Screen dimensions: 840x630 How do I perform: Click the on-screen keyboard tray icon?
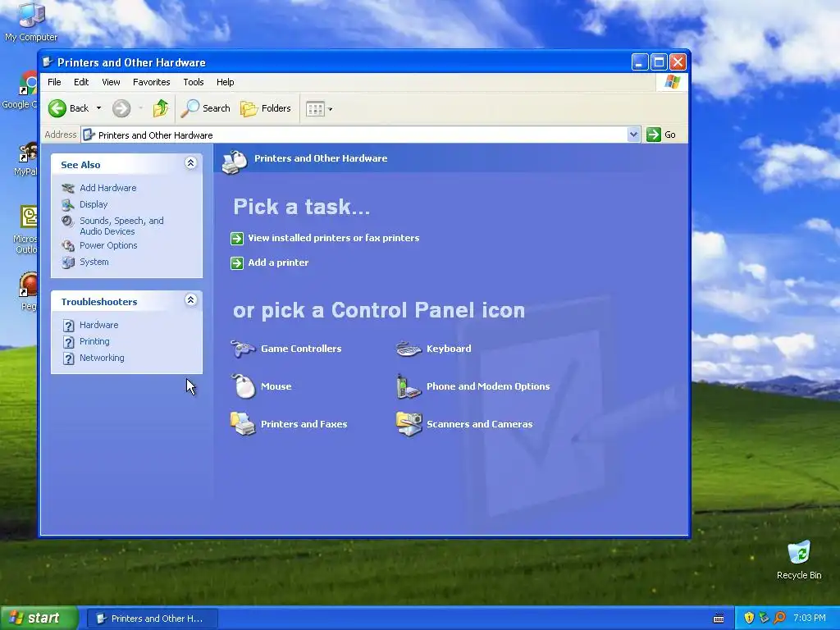point(719,619)
